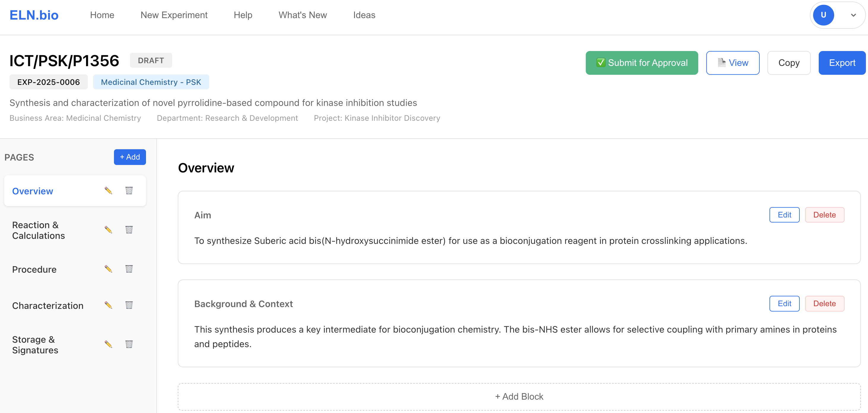Click trash icon beside Procedure page
This screenshot has width=868, height=413.
pos(129,269)
